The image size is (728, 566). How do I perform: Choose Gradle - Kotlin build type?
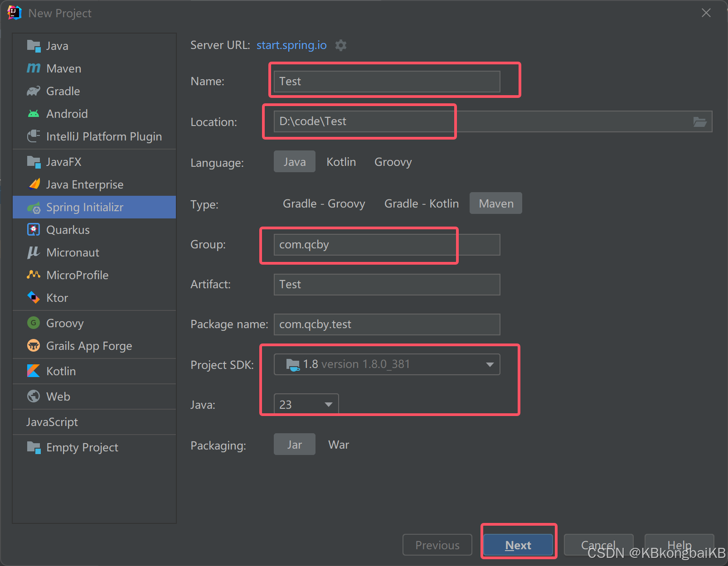click(422, 203)
